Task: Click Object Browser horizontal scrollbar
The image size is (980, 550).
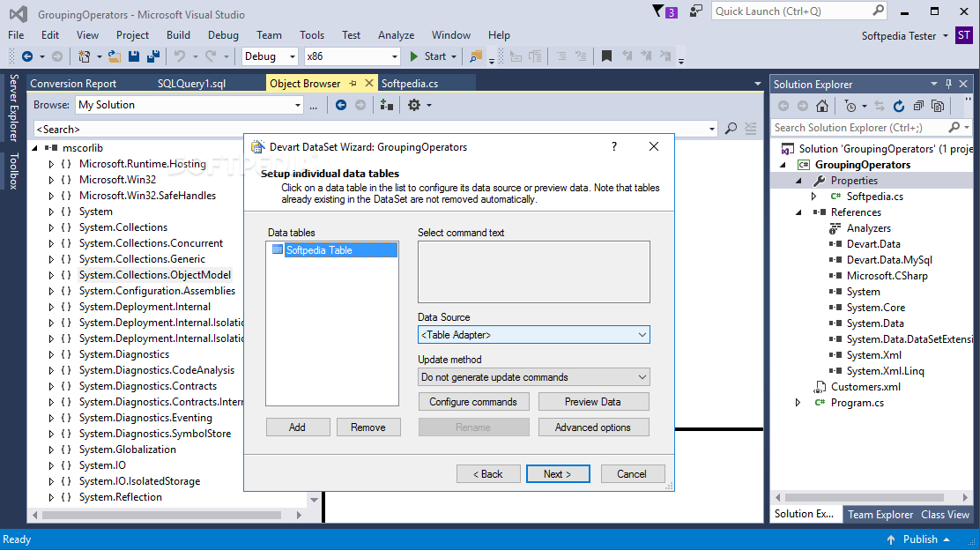Action: click(x=161, y=515)
